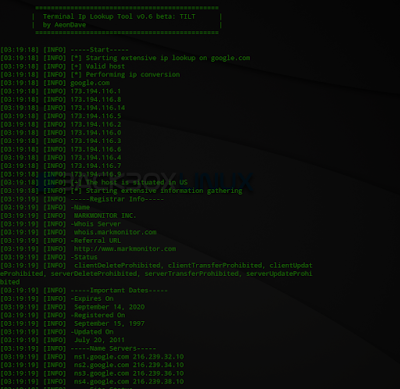Click the 'MARKMONITOR INC.' registrar name
Viewport: 400px width, 389px height.
(105, 216)
